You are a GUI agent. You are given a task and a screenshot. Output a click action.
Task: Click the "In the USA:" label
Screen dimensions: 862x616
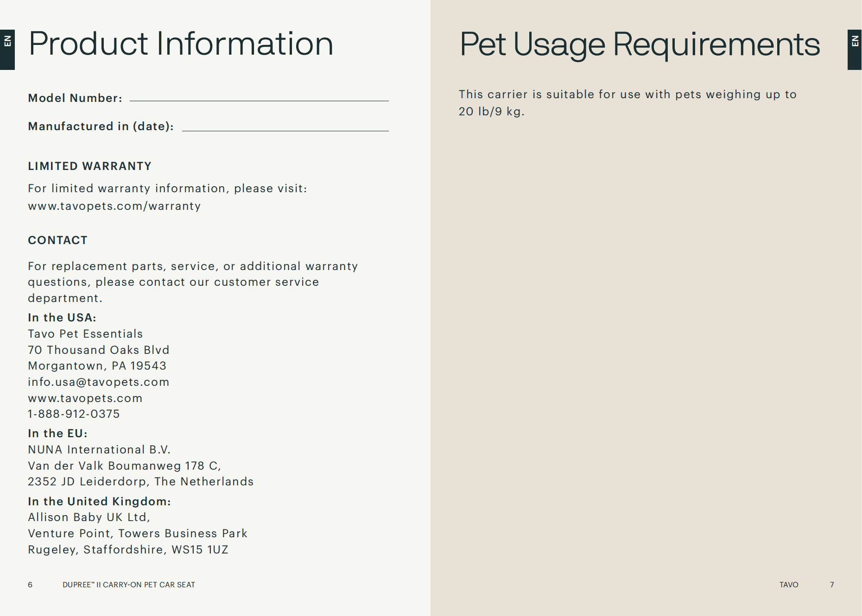62,318
